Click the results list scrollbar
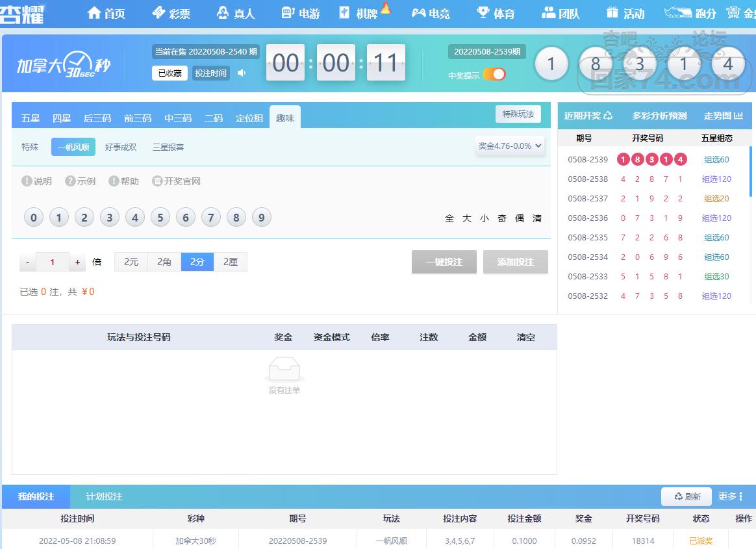 [x=750, y=172]
